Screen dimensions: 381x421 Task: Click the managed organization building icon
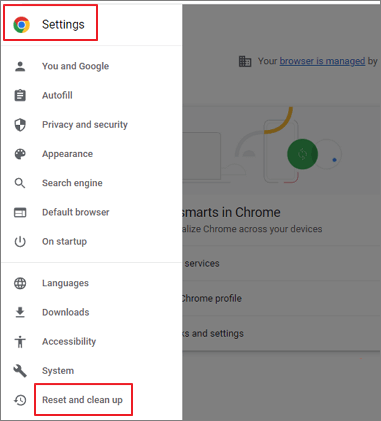point(245,61)
